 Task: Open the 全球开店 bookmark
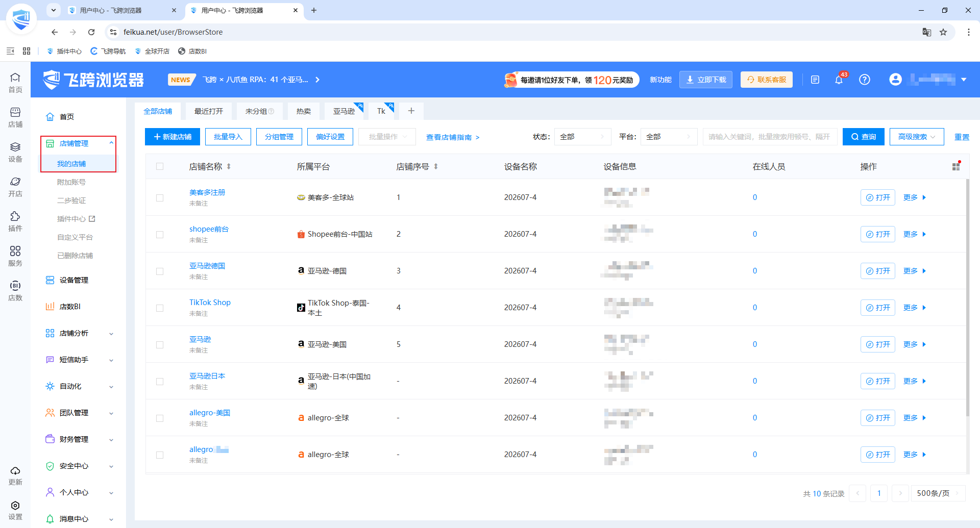pyautogui.click(x=152, y=51)
